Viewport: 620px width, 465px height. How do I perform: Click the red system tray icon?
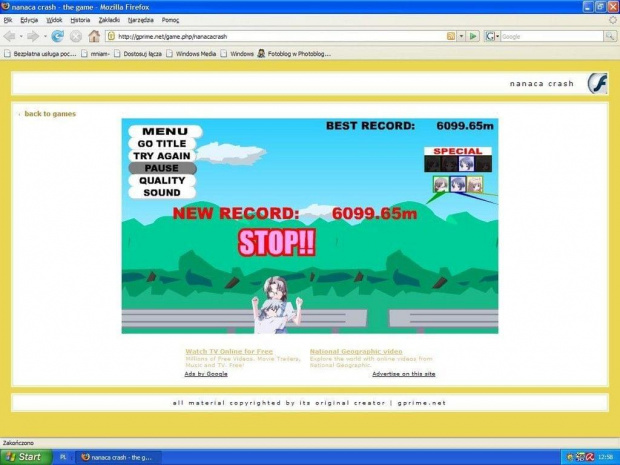[590, 457]
